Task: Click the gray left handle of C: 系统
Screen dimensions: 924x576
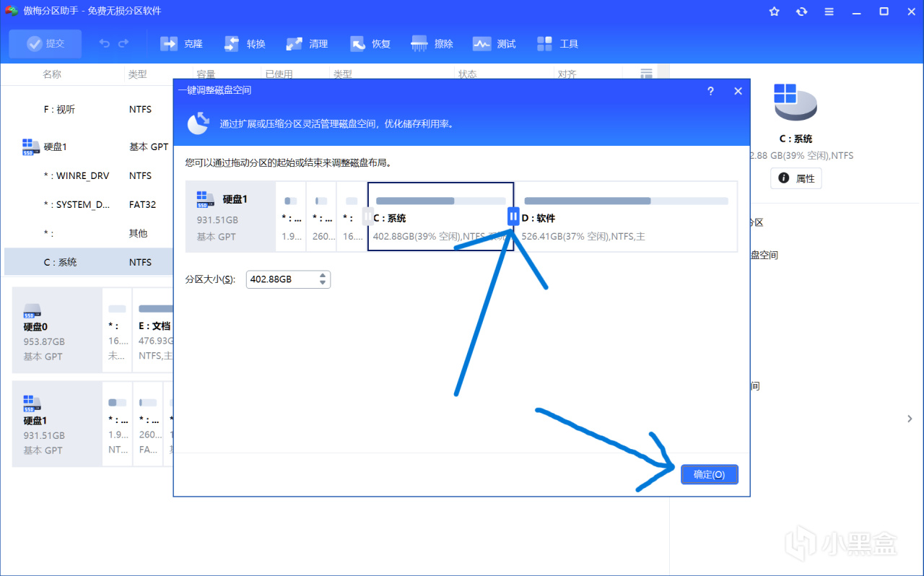Action: pyautogui.click(x=367, y=216)
